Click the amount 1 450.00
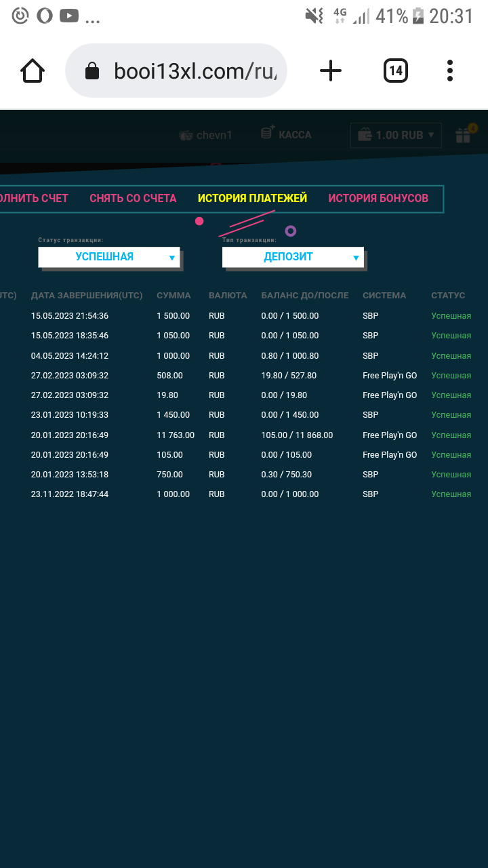Screen dimensions: 488x868 coord(173,415)
